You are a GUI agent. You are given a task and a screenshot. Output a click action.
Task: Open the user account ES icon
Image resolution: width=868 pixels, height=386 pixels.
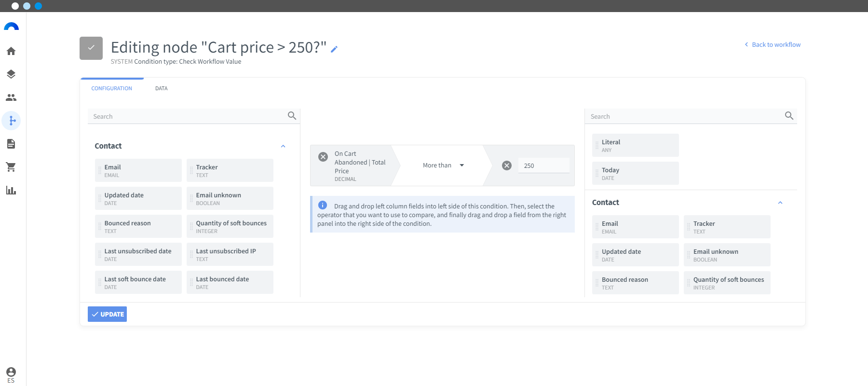pos(11,375)
